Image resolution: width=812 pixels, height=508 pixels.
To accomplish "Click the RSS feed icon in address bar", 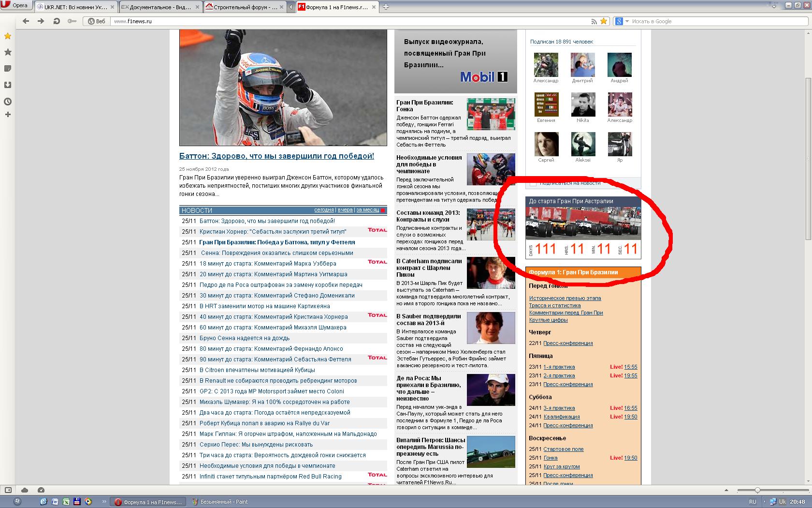I will (x=594, y=21).
